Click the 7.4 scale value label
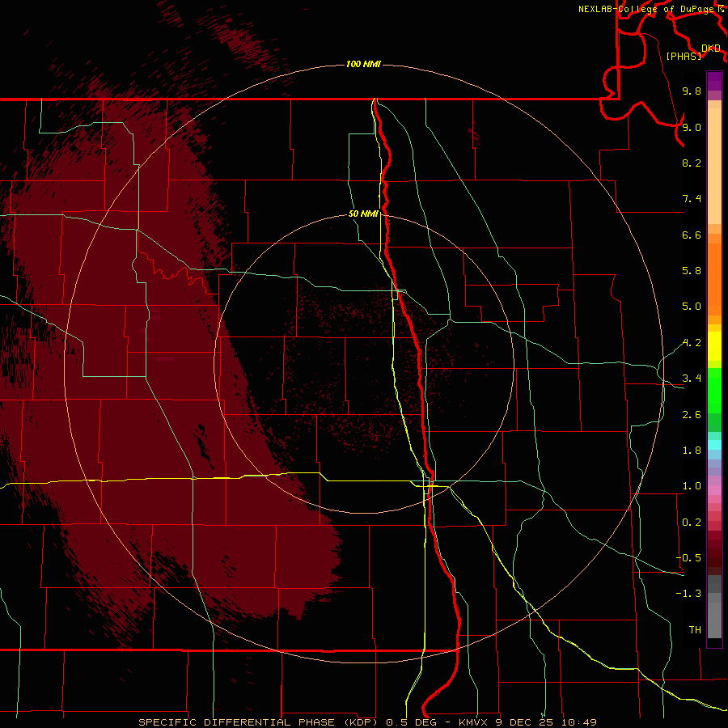This screenshot has height=728, width=728. pyautogui.click(x=692, y=199)
